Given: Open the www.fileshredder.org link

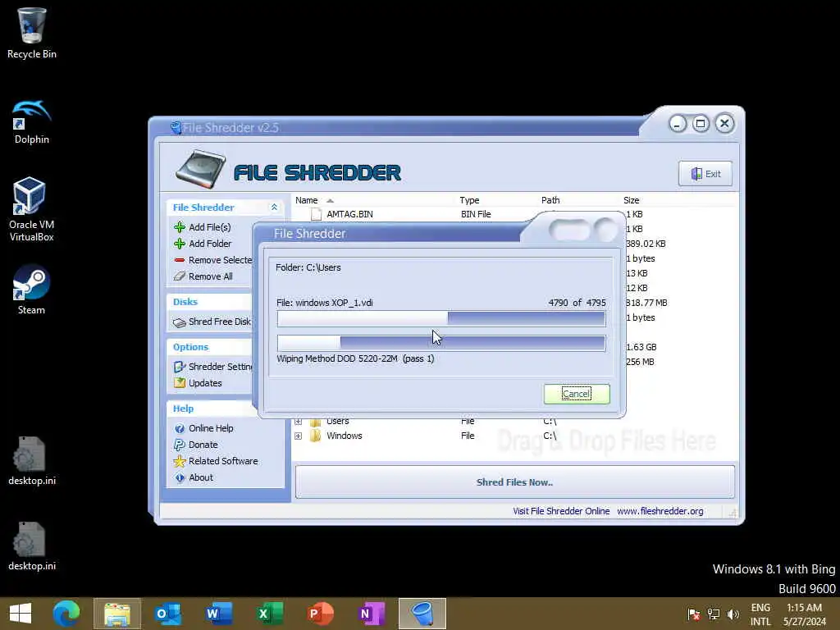Looking at the screenshot, I should pos(660,511).
